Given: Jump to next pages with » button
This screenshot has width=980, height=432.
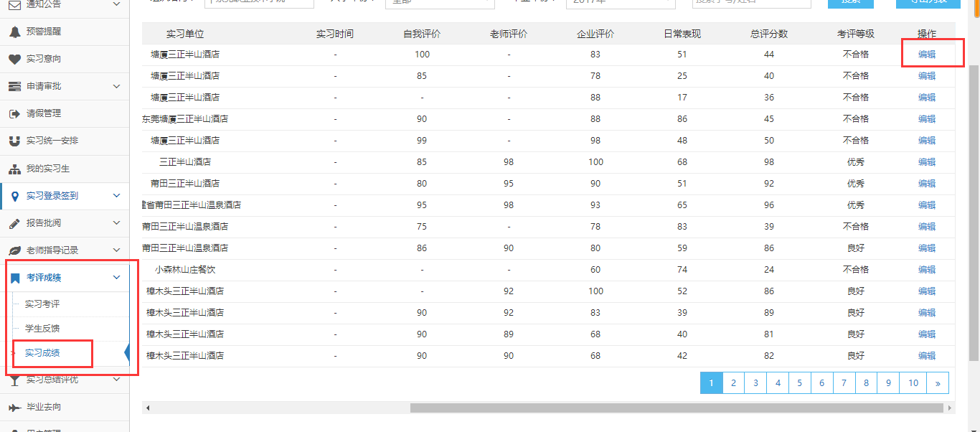Looking at the screenshot, I should click(937, 383).
